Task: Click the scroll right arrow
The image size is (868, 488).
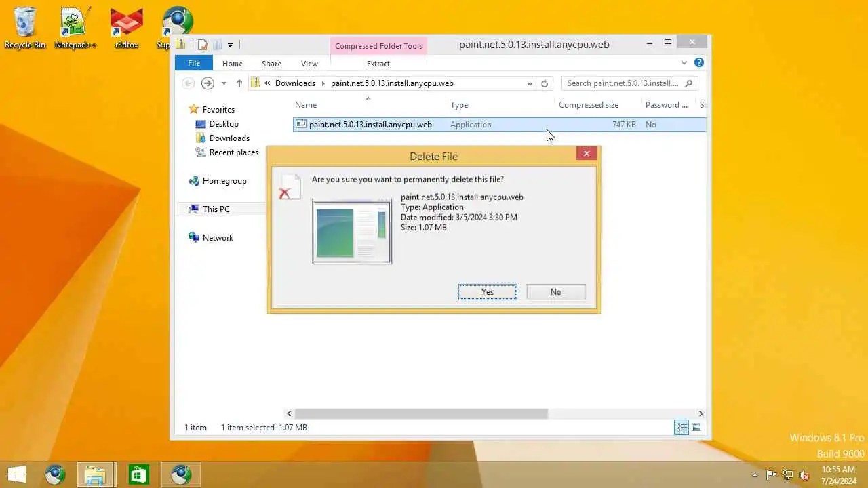Action: click(x=701, y=413)
